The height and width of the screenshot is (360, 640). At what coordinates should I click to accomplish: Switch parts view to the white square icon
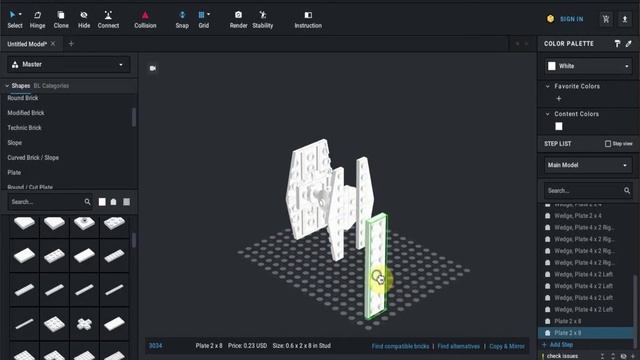click(102, 202)
